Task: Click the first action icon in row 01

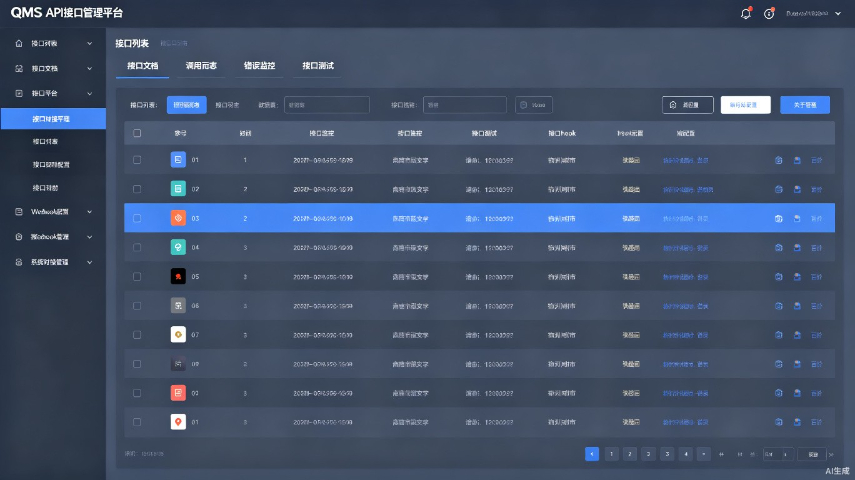Action: 779,160
